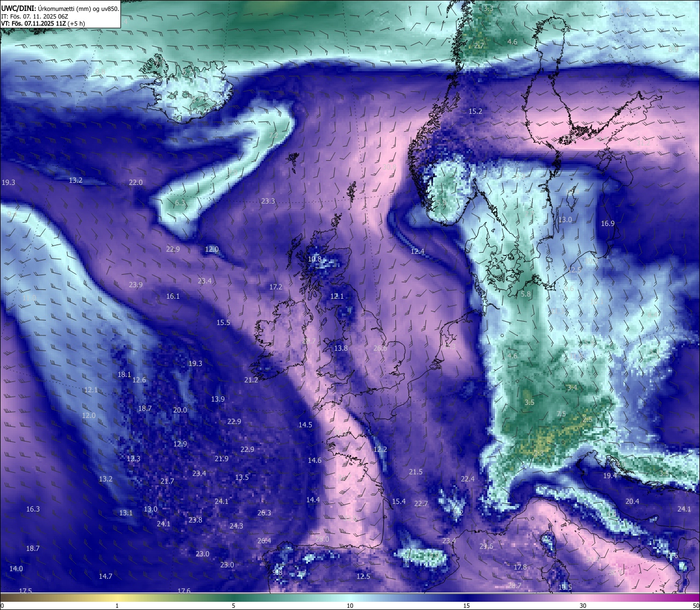Screen dimensions: 700x610
Task: Click the 16.3 value in the southwest Atlantic
Action: tap(33, 509)
